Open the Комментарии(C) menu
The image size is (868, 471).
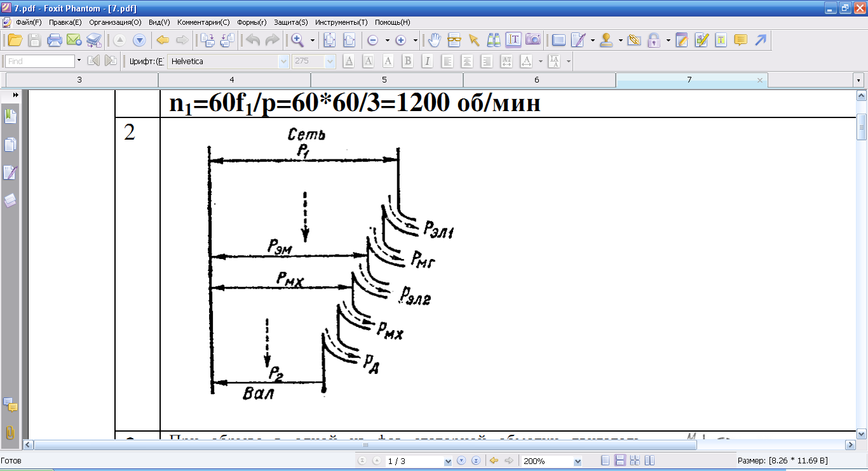pyautogui.click(x=203, y=22)
